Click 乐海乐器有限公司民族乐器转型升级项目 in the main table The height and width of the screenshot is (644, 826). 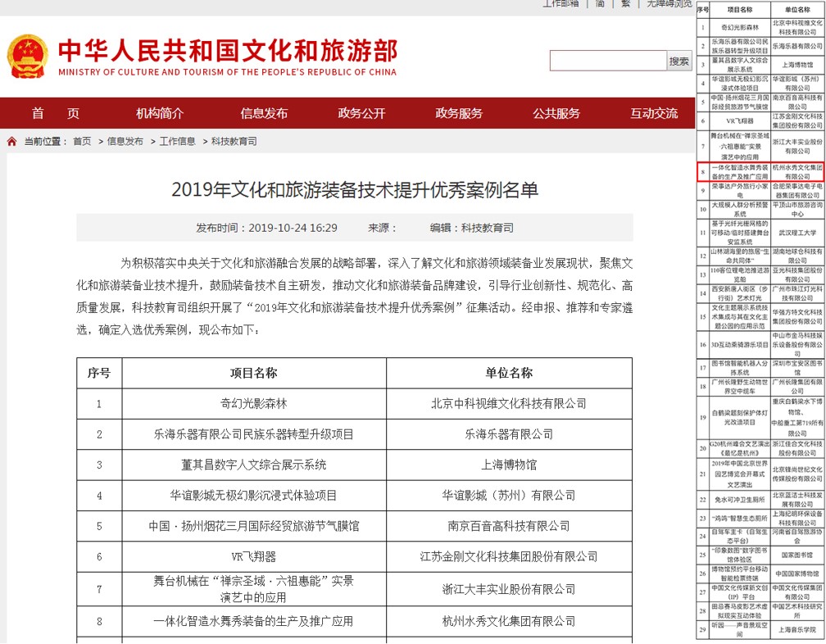click(253, 434)
